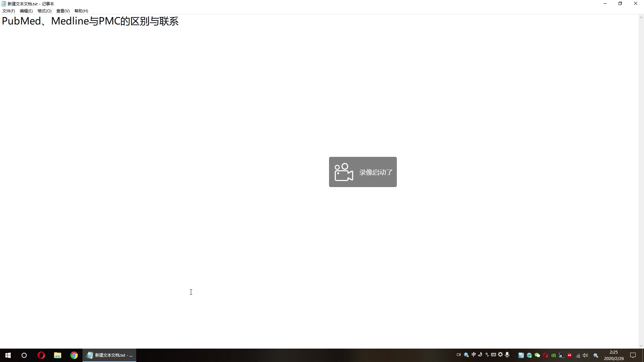The width and height of the screenshot is (644, 362).
Task: Toggle the IME moon (half-width) icon
Action: point(480,355)
